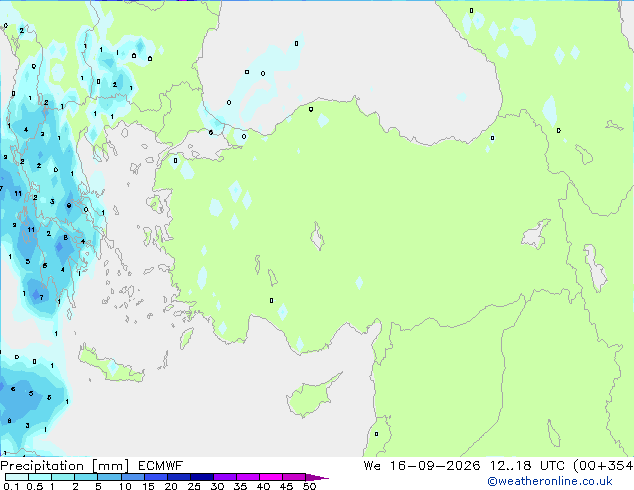Click Lake Tuz in central Turkey
The height and width of the screenshot is (490, 634).
[317, 236]
